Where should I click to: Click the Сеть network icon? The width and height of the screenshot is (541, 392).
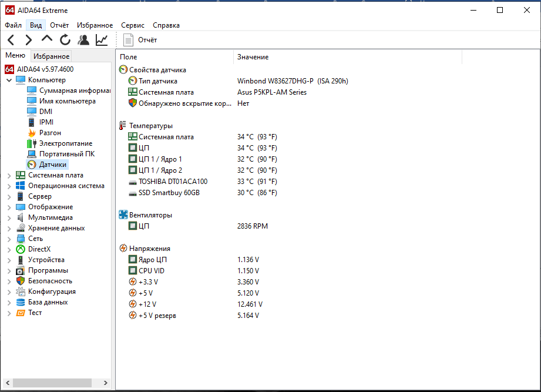pyautogui.click(x=21, y=239)
